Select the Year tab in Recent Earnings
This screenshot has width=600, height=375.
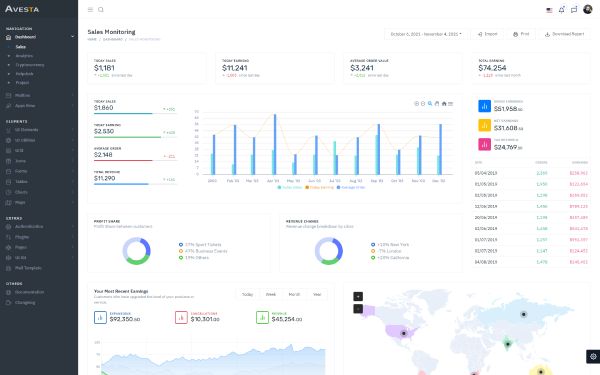click(317, 294)
